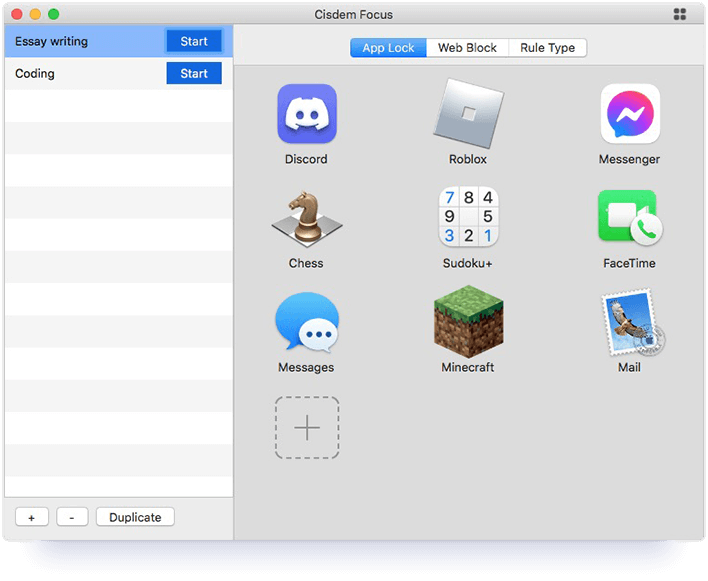Click the Messages label text

tap(306, 367)
